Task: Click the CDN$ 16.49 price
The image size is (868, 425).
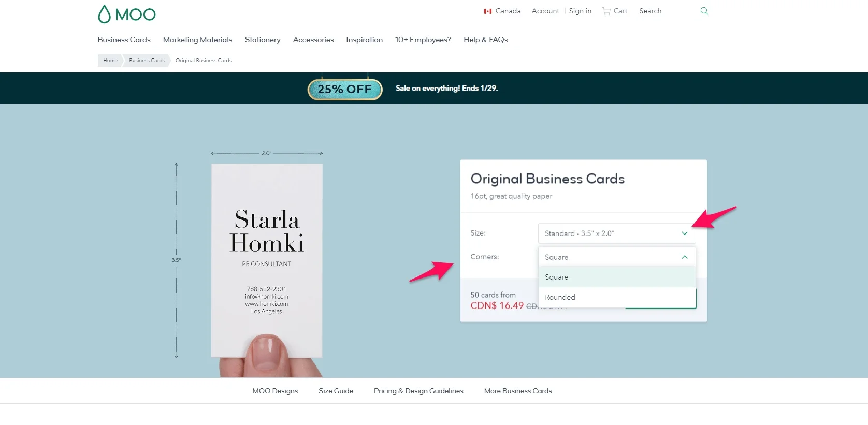Action: click(x=497, y=305)
